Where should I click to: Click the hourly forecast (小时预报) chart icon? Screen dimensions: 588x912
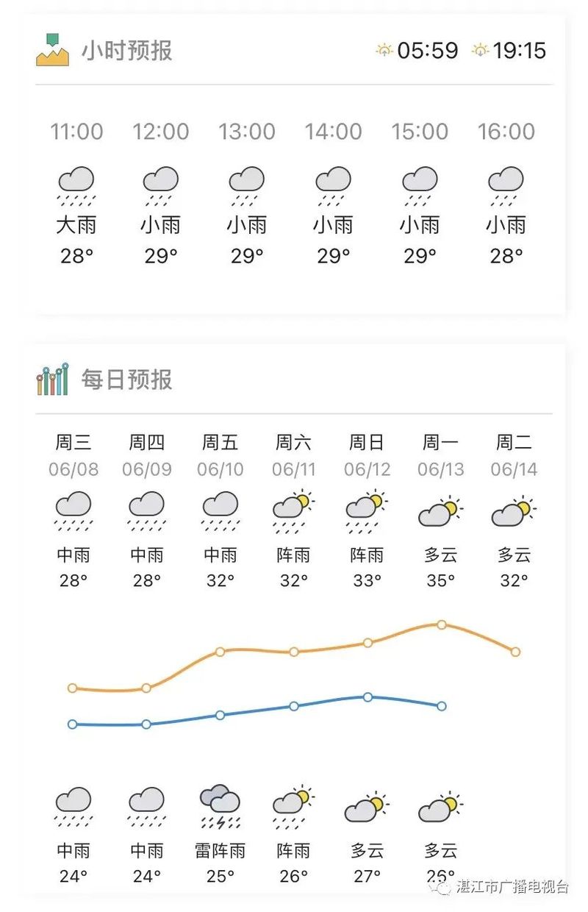pos(52,50)
